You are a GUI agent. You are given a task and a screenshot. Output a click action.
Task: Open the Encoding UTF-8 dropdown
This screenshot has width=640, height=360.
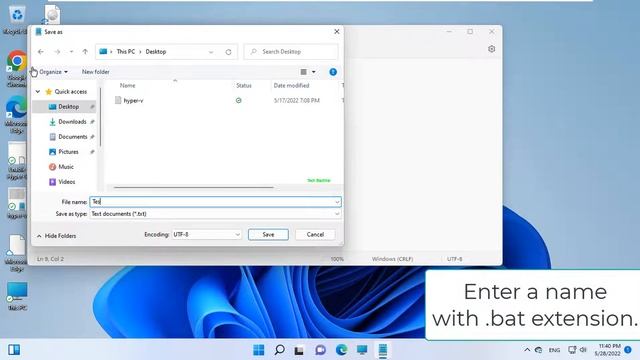click(207, 235)
